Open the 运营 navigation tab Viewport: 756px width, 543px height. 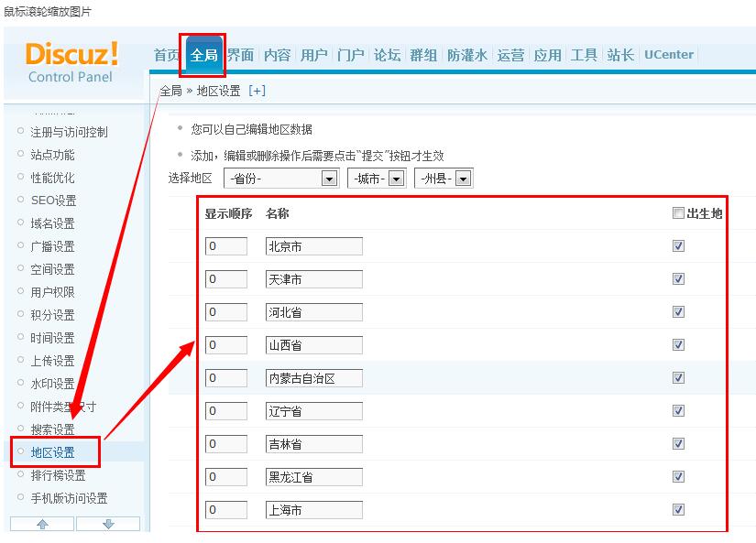[510, 54]
